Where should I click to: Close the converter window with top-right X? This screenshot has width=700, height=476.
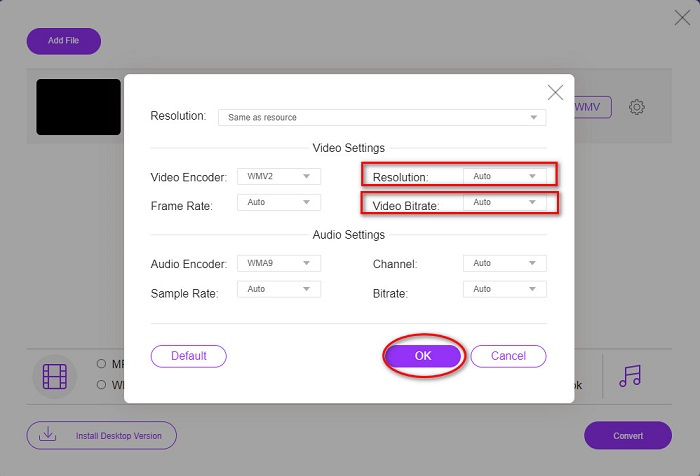click(682, 17)
